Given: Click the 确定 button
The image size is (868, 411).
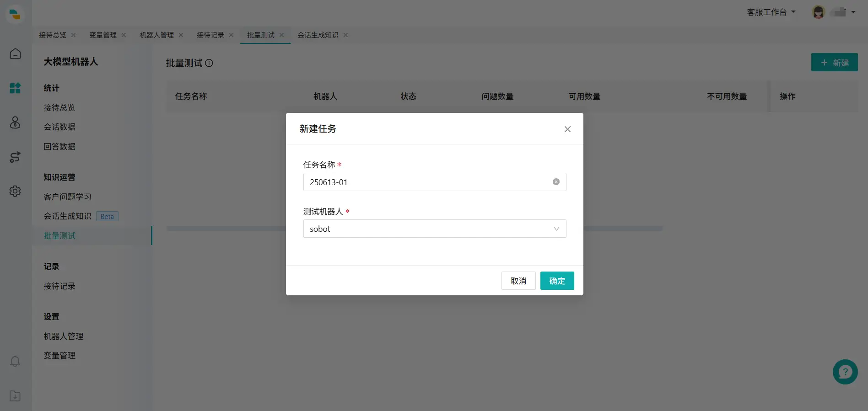Looking at the screenshot, I should (x=557, y=281).
